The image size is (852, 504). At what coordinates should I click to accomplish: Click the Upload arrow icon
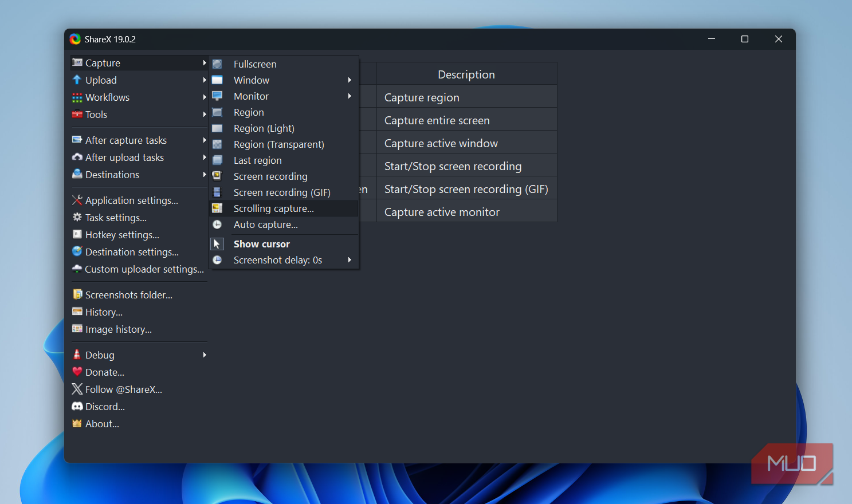[x=77, y=80]
